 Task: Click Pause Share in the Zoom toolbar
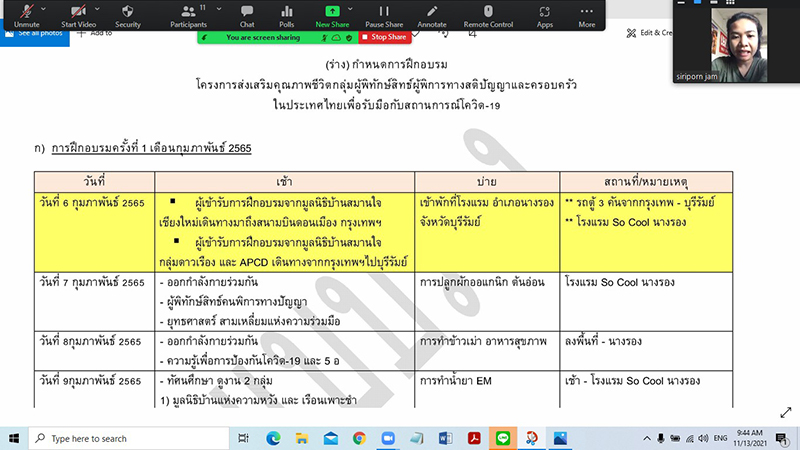pyautogui.click(x=384, y=15)
